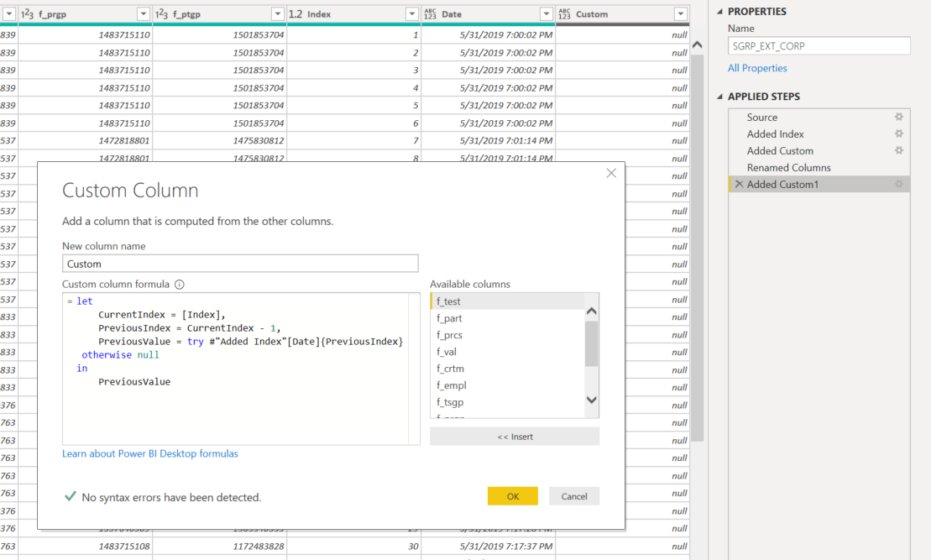Image resolution: width=931 pixels, height=560 pixels.
Task: Click Date column data type icon
Action: pyautogui.click(x=430, y=14)
